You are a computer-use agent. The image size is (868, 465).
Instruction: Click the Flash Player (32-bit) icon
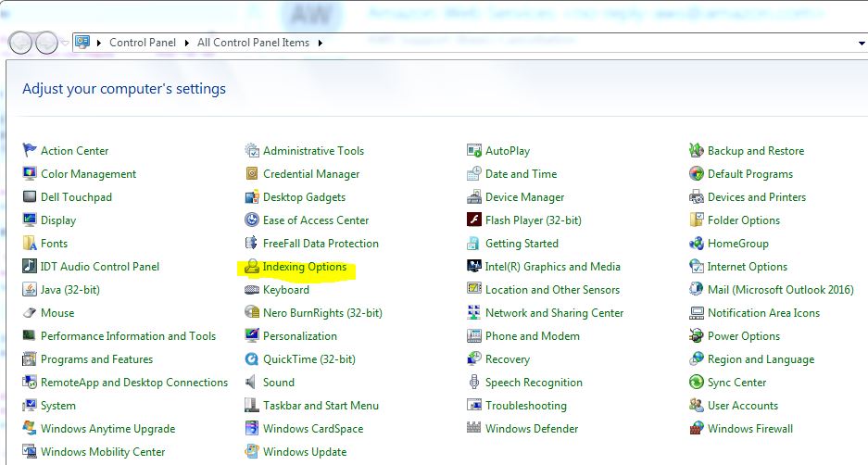point(474,220)
